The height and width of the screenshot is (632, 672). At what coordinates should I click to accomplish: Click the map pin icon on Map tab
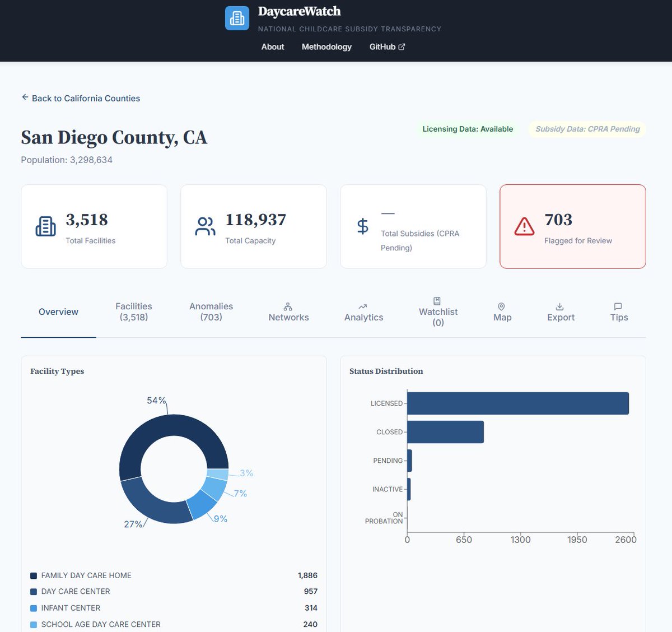tap(501, 307)
